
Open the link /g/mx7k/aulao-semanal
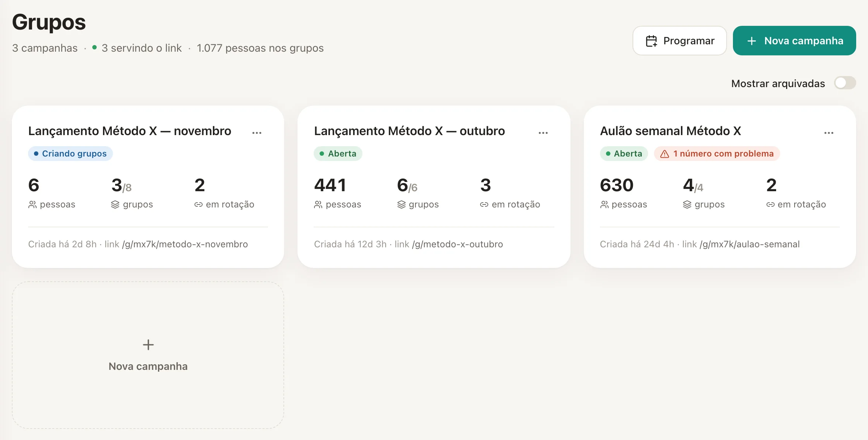750,244
